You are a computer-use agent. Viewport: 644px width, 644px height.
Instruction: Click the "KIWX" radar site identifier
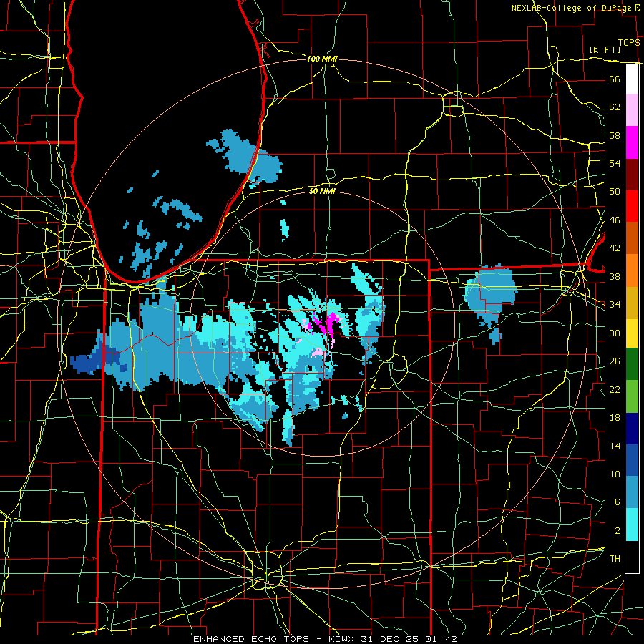pos(343,639)
